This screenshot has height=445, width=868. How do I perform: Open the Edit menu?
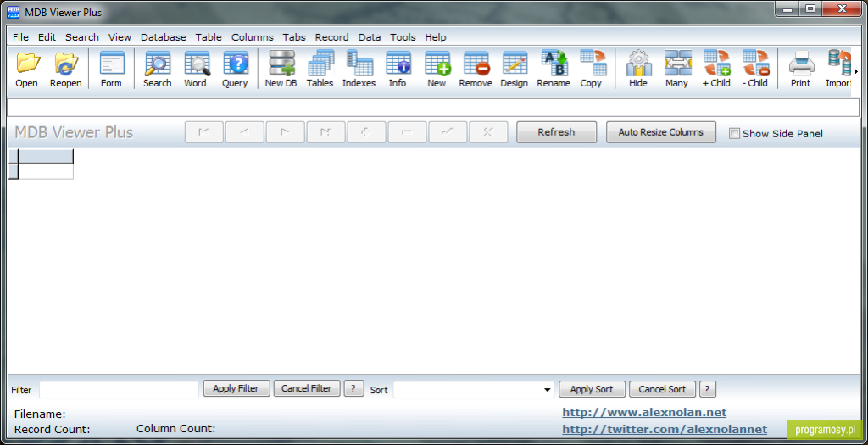coord(47,37)
